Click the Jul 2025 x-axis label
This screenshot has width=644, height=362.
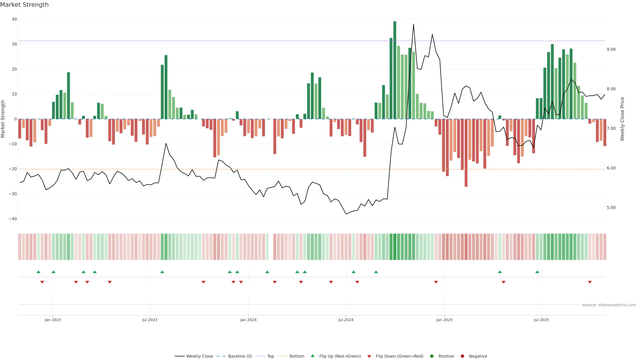(541, 320)
